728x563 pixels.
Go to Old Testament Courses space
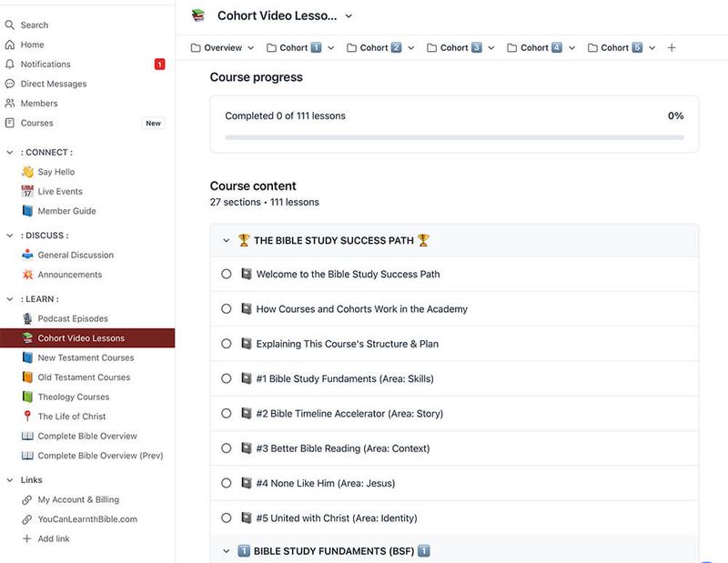(x=84, y=377)
